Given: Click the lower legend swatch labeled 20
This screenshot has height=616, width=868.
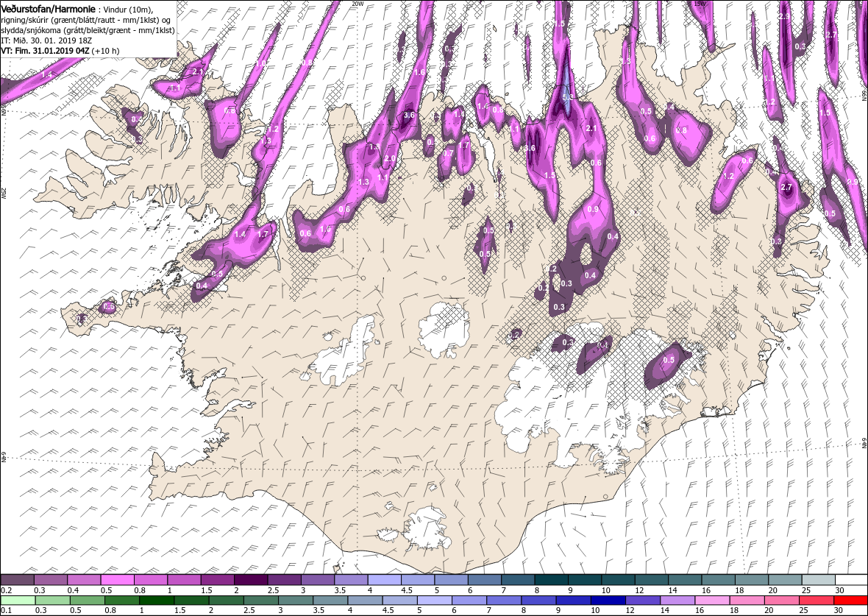Looking at the screenshot, I should [x=780, y=601].
